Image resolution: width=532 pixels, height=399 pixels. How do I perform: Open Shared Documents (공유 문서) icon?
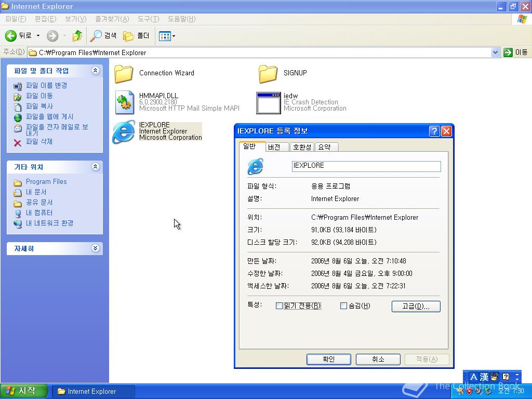coord(18,203)
